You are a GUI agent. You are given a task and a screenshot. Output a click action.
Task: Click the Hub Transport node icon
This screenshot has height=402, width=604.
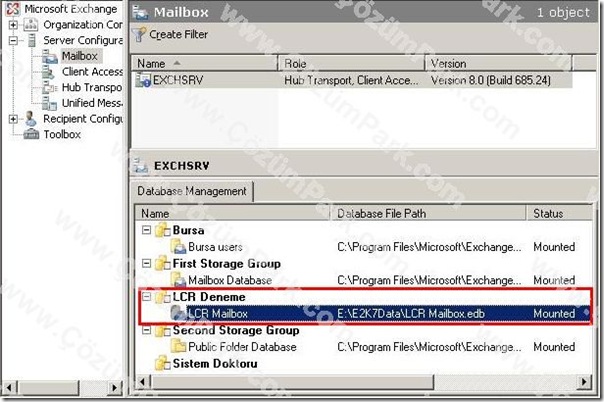click(49, 88)
